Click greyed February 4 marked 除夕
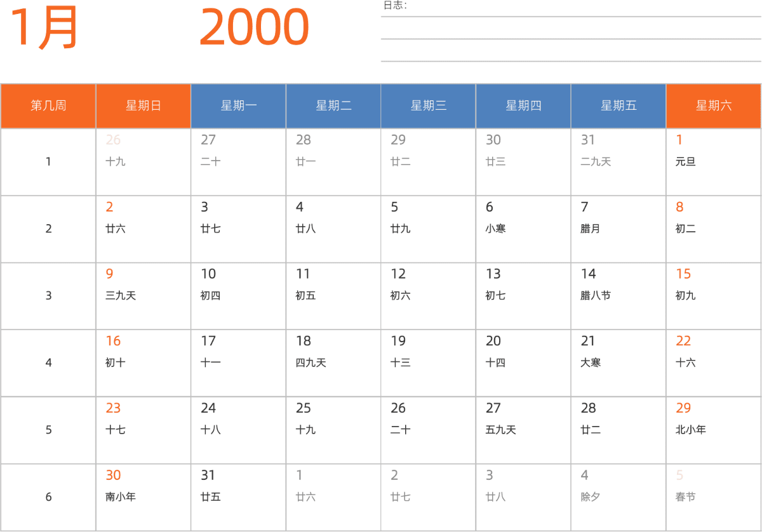The image size is (762, 532). (x=618, y=497)
